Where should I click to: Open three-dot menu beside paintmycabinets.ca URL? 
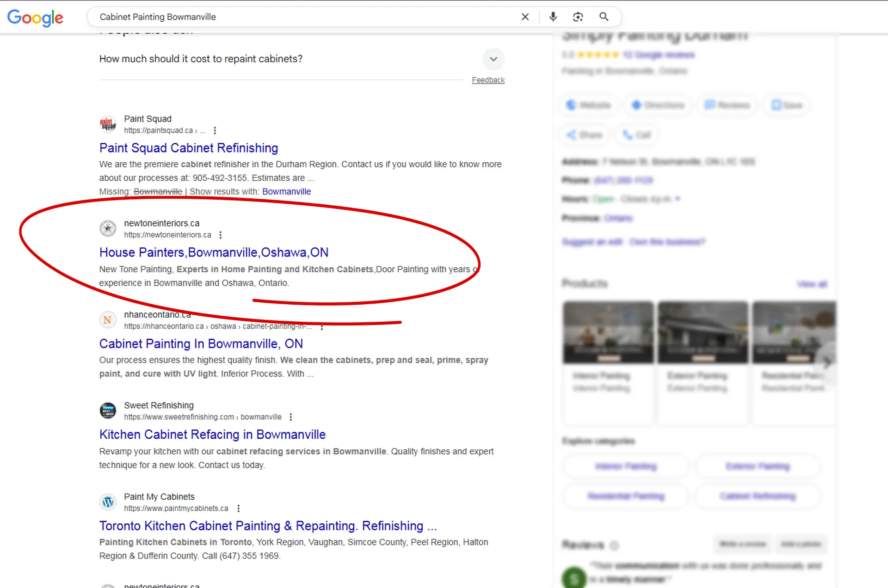238,508
